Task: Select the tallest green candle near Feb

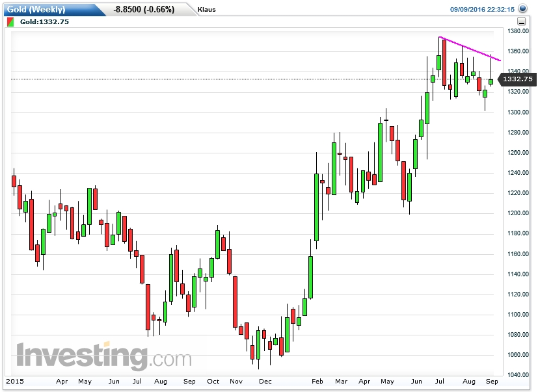Action: tap(315, 208)
